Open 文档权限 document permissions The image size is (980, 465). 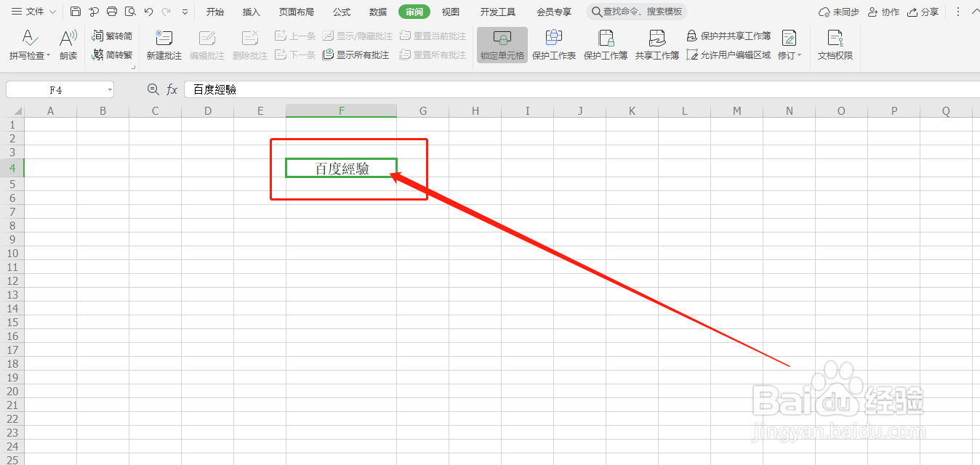point(835,45)
